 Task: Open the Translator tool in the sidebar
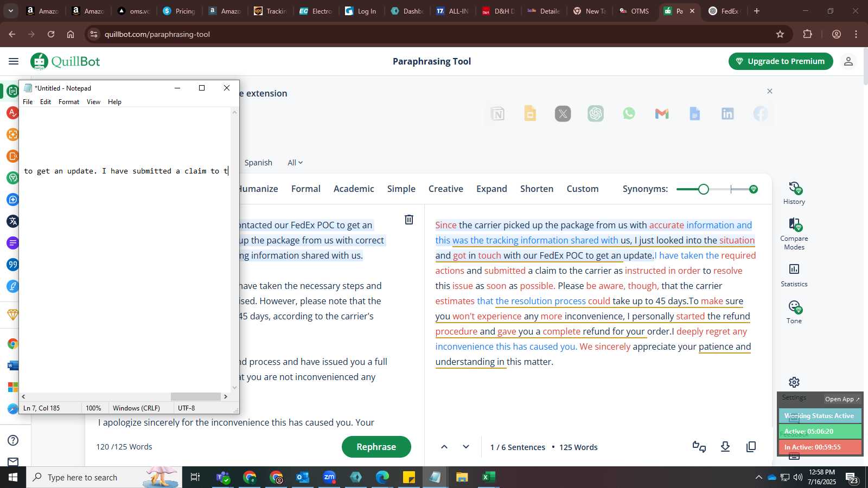[x=12, y=221]
